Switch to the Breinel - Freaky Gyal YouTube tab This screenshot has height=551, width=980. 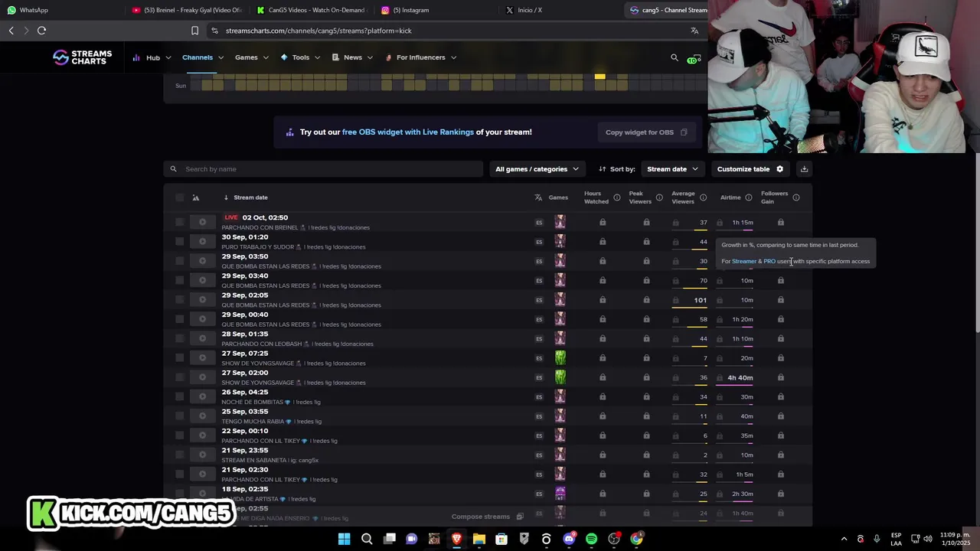tap(187, 10)
